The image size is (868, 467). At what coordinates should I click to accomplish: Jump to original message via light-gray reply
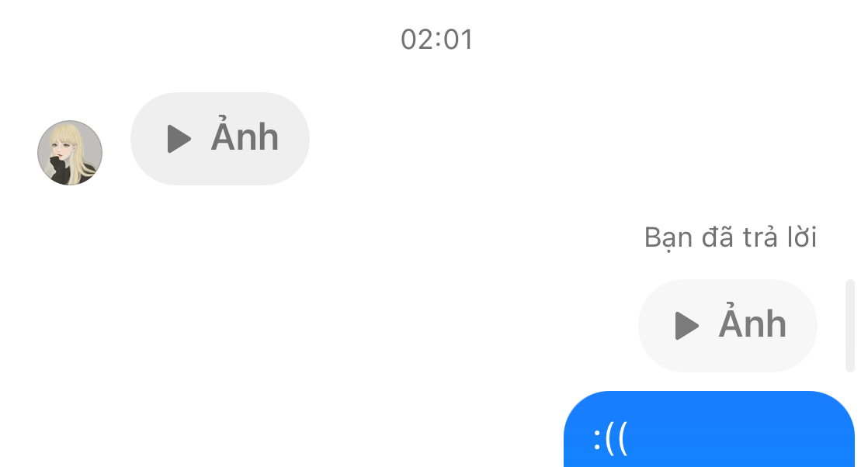(x=727, y=325)
